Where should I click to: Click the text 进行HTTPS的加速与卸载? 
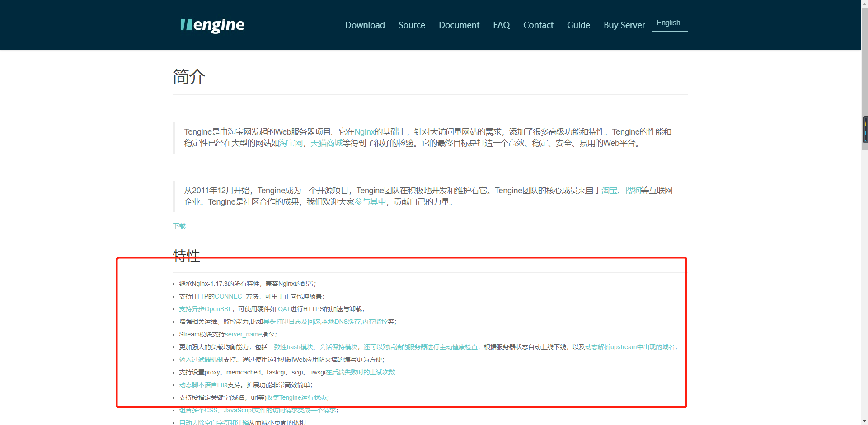326,309
